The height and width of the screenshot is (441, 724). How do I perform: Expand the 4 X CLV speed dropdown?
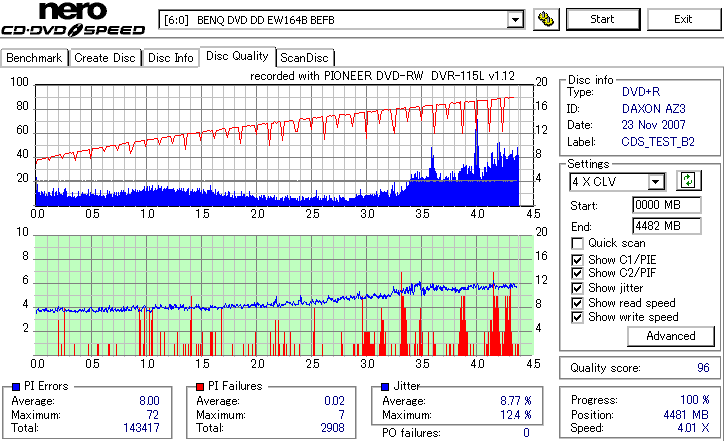point(655,182)
